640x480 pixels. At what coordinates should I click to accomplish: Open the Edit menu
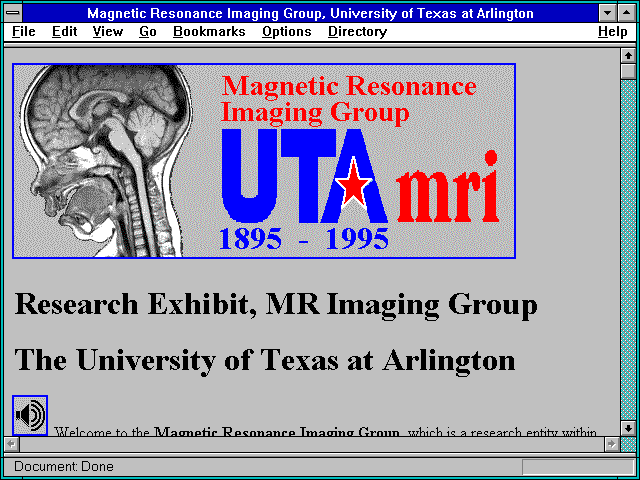click(x=64, y=32)
